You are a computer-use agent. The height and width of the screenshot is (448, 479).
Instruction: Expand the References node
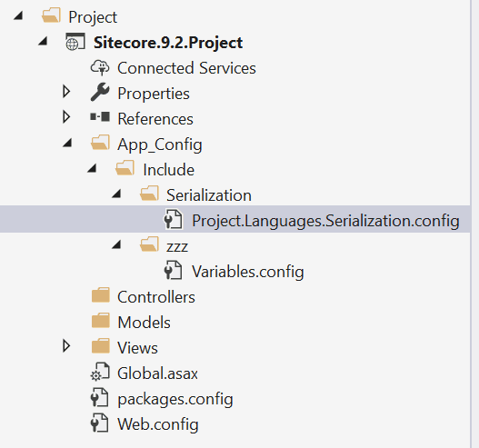click(x=66, y=117)
